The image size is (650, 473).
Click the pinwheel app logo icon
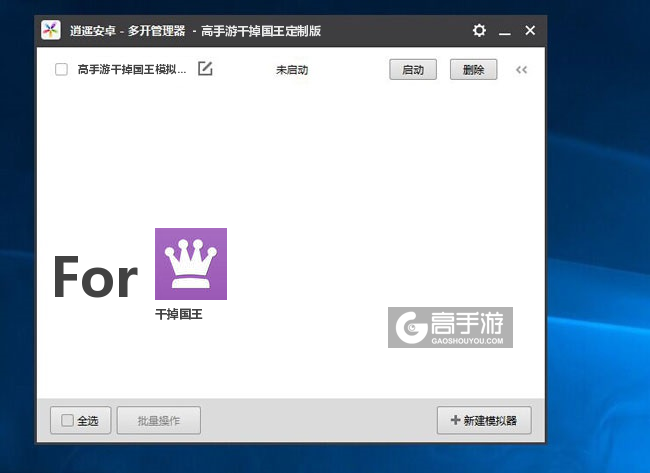(x=51, y=30)
